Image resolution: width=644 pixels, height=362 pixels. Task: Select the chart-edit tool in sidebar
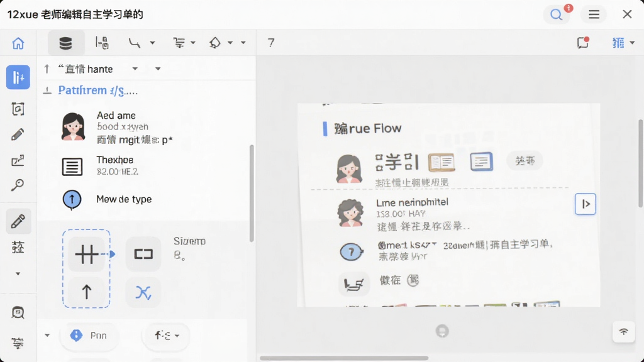[18, 160]
